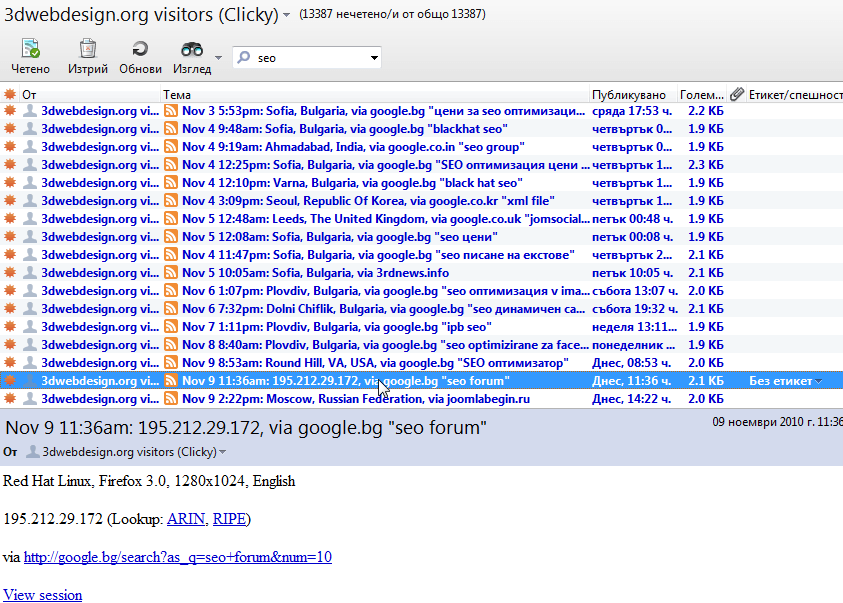Screen dimensions: 843x603
Task: Sort by the Голем... size column header
Action: tap(702, 95)
